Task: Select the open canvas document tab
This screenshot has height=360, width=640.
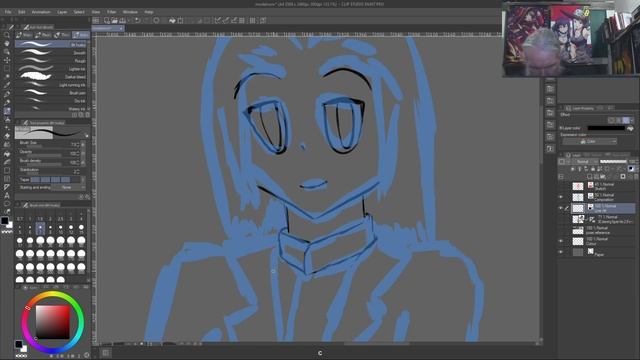Action: (x=108, y=28)
